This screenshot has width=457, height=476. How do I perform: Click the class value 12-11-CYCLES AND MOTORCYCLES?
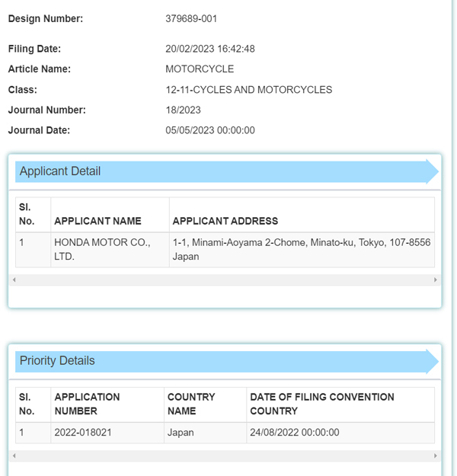pos(248,90)
